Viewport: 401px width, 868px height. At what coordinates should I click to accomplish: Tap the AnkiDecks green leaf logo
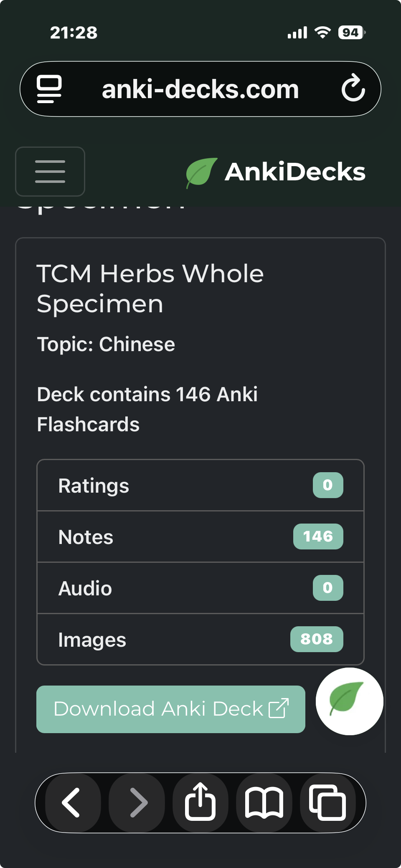tap(201, 172)
